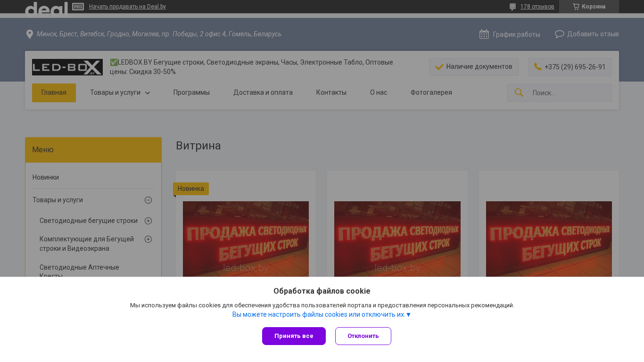Open the Контакты menu item
Screen dimensions: 644x362
[331, 92]
